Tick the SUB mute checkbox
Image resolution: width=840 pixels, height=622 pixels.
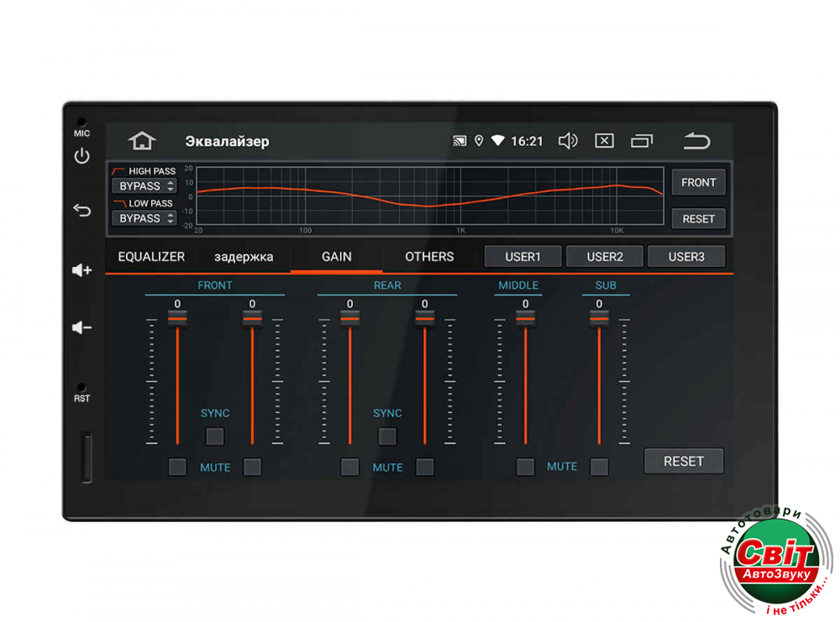tap(599, 467)
